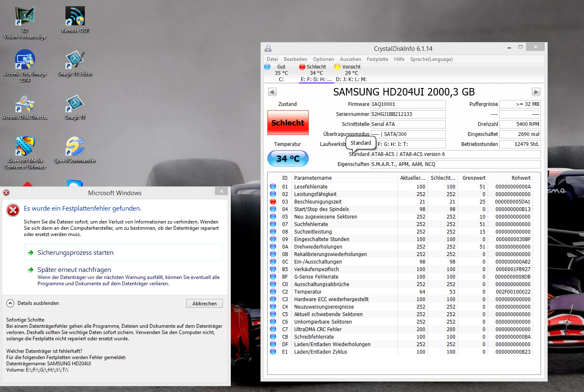
Task: Choose Später erneut nachfragen option
Action: [x=124, y=276]
